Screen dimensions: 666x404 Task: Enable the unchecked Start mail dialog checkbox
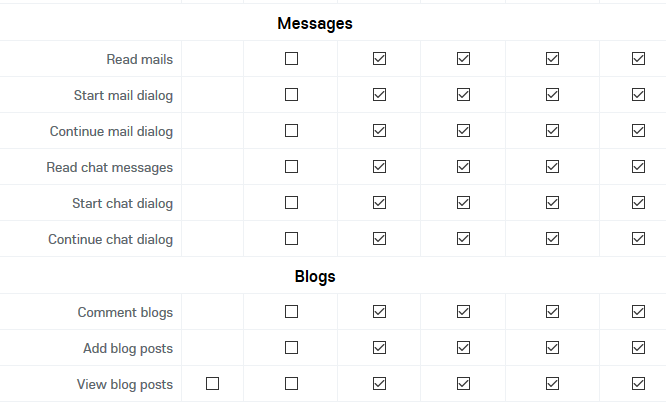[291, 95]
